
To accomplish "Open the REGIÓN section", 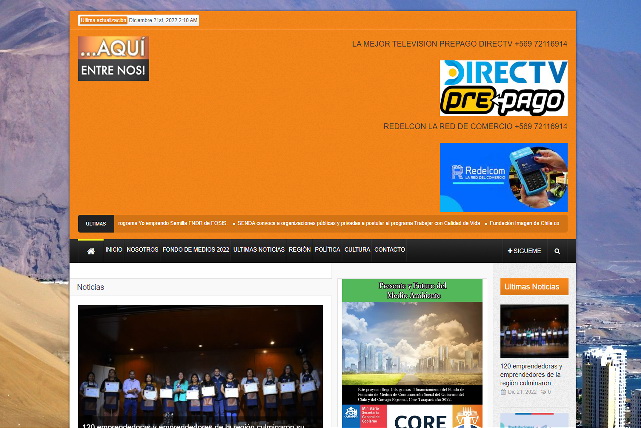I will (300, 250).
